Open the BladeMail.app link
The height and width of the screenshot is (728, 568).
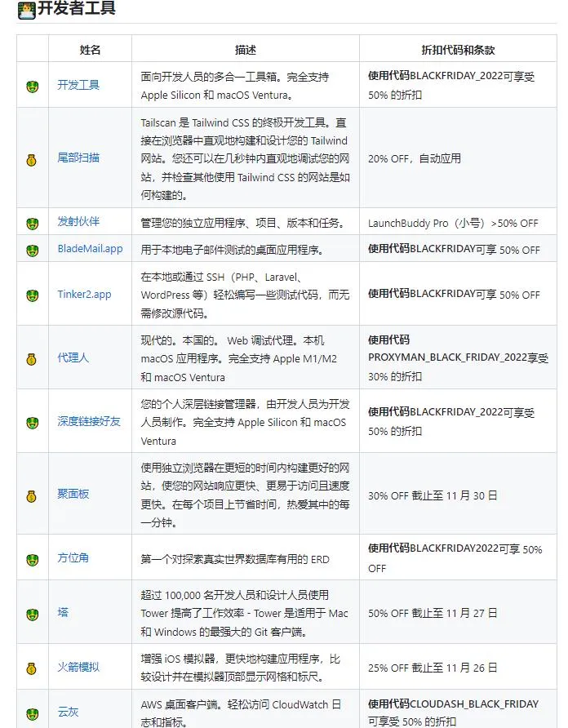tap(90, 248)
